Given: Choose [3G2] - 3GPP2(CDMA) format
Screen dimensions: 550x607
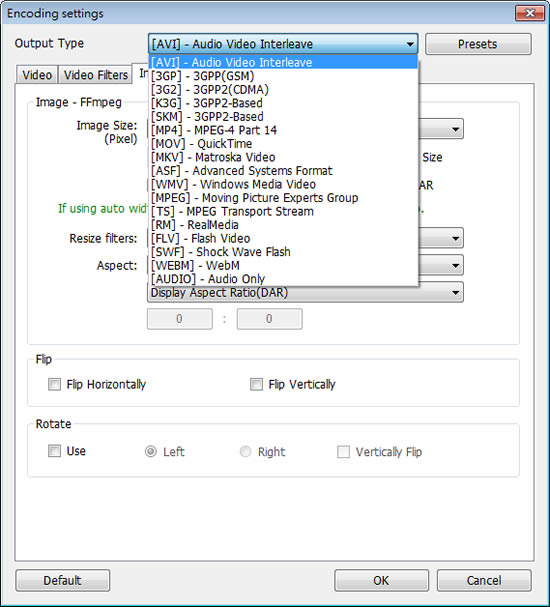Looking at the screenshot, I should (283, 89).
